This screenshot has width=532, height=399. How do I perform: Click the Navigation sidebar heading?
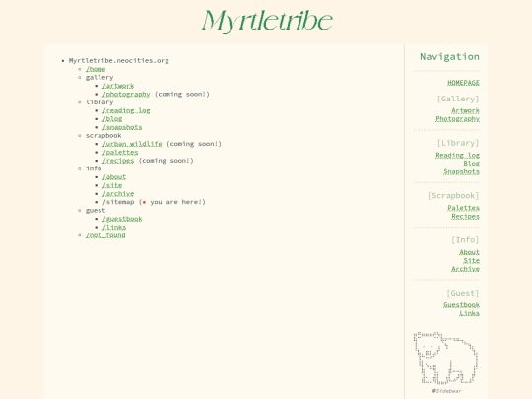click(449, 57)
